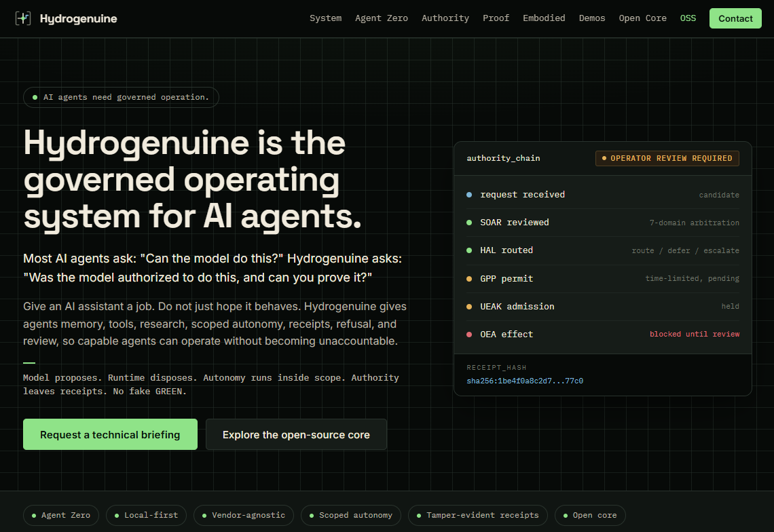Click the 'time-limited, pending' text
The image size is (774, 532).
[693, 278]
